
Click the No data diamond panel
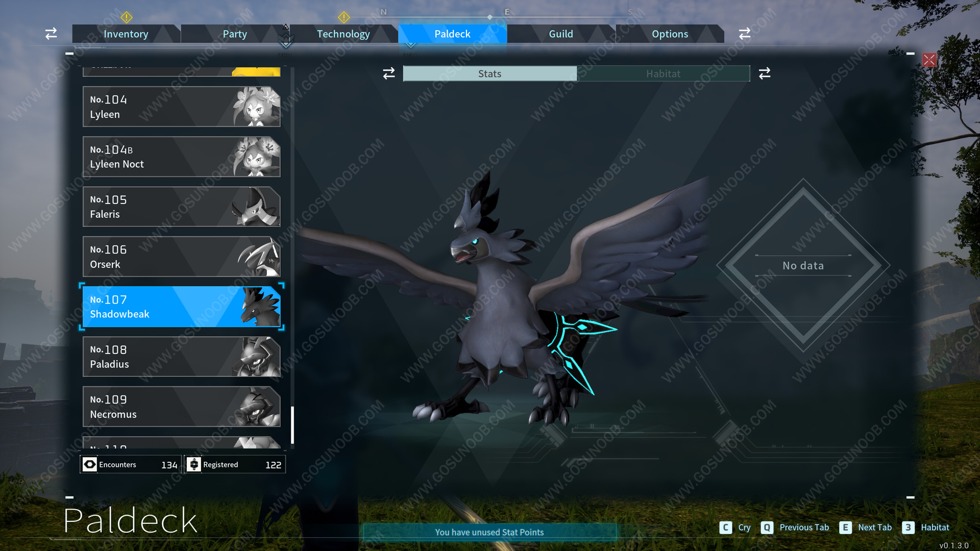coord(803,265)
